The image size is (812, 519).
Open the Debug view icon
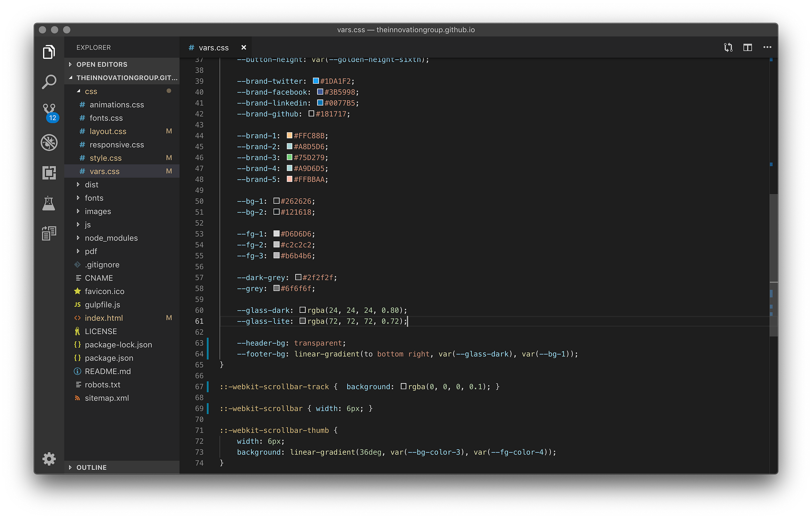pyautogui.click(x=49, y=142)
